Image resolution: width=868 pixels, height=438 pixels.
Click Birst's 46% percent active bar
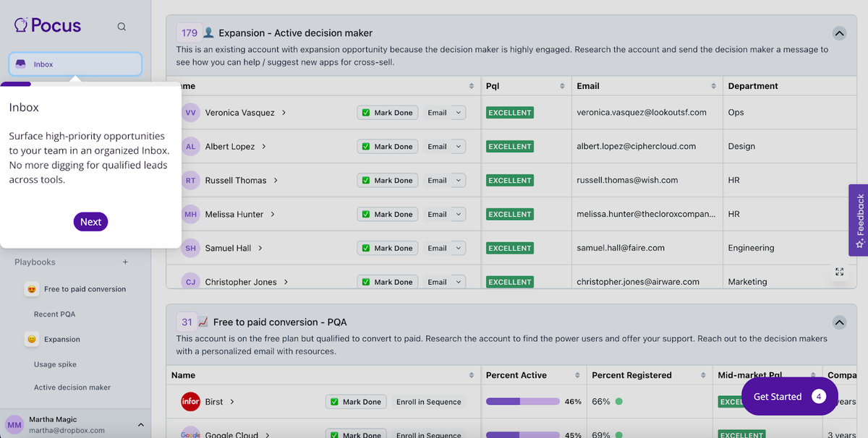(x=522, y=402)
